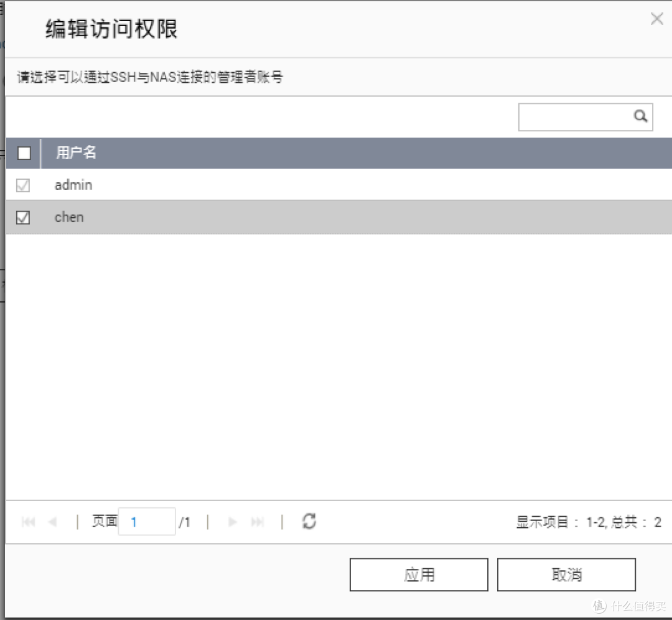Select the chen row text
The width and height of the screenshot is (672, 620).
tap(69, 217)
